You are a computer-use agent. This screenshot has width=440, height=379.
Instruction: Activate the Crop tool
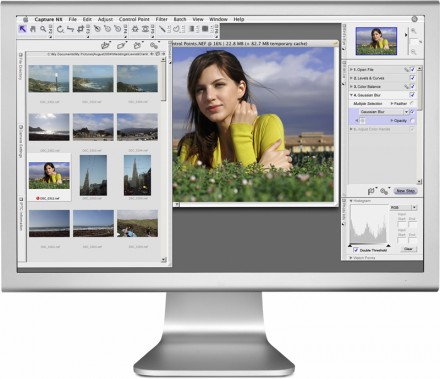81,29
